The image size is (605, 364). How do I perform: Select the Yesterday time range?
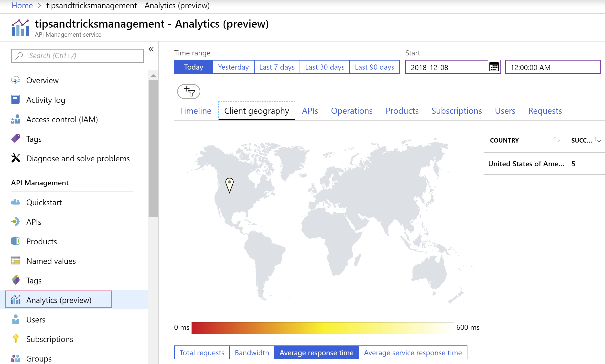233,67
